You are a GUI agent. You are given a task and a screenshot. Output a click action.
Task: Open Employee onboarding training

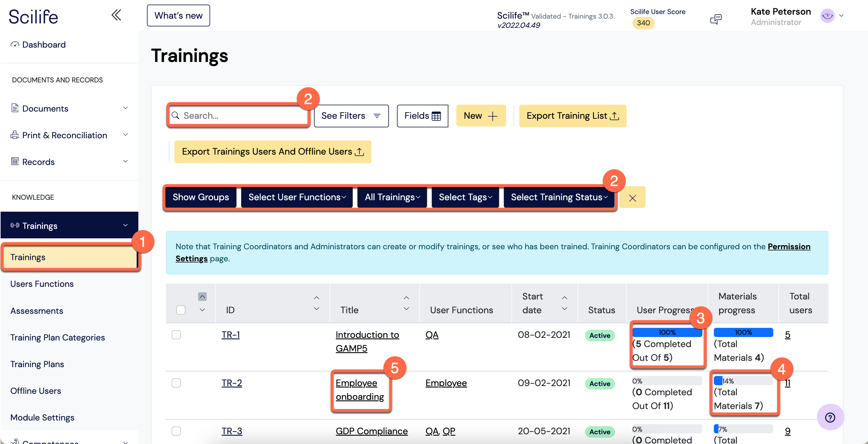(x=360, y=390)
